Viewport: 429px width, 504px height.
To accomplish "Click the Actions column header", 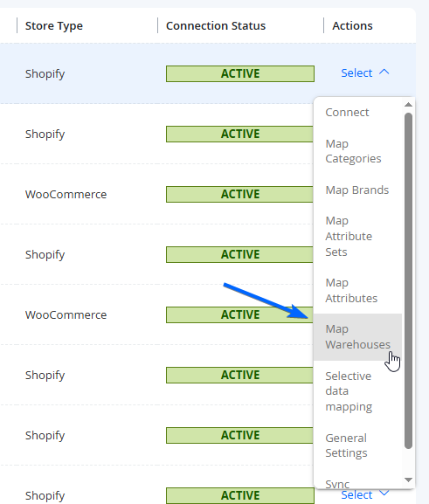I will (x=352, y=25).
